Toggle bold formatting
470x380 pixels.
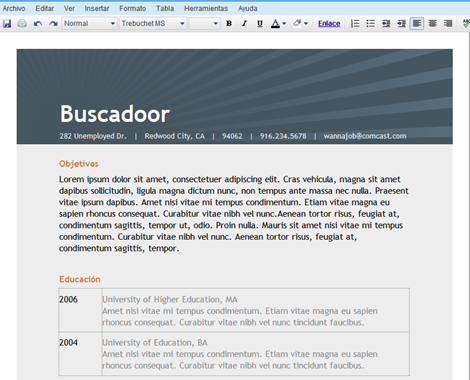pos(229,24)
